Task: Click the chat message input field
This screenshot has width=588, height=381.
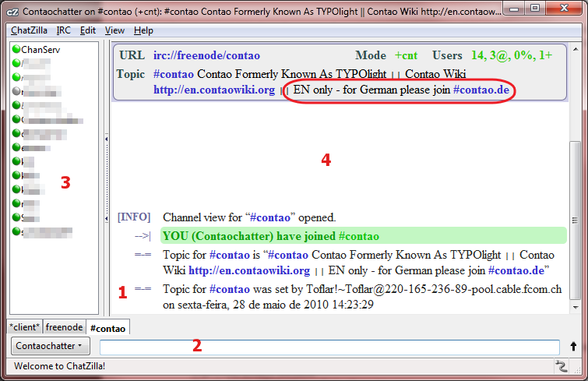Action: (x=329, y=346)
